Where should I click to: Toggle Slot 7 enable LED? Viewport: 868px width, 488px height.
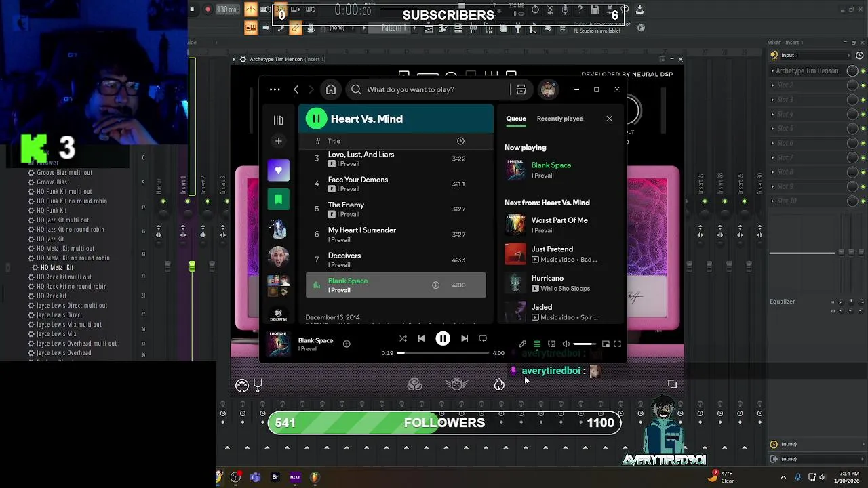[863, 158]
